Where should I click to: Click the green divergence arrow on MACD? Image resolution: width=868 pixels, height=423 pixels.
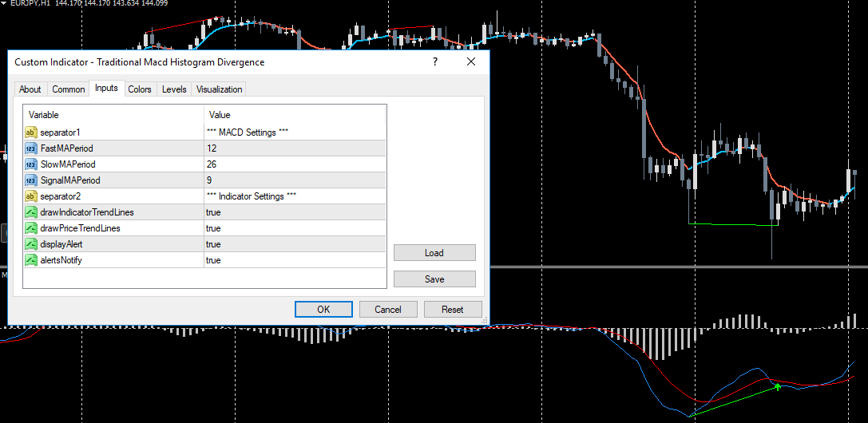pyautogui.click(x=777, y=386)
